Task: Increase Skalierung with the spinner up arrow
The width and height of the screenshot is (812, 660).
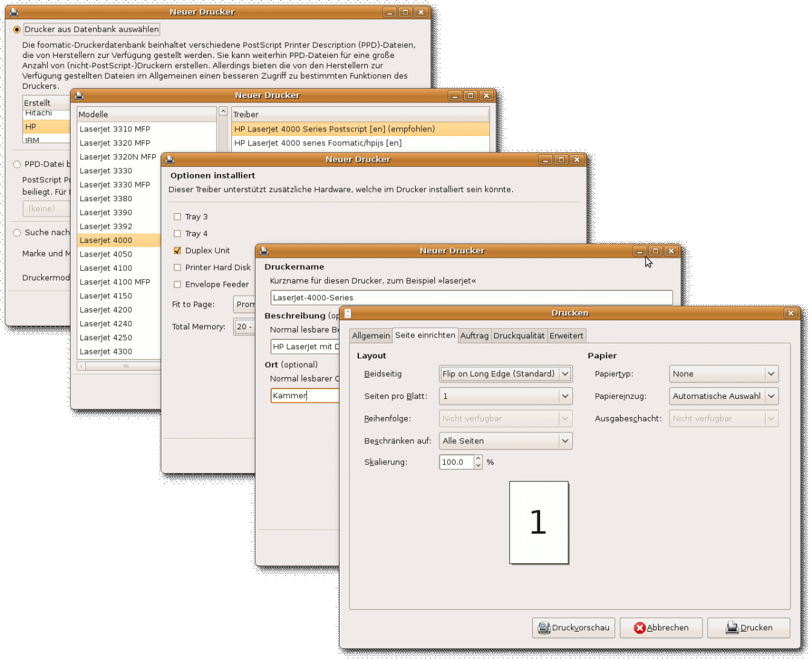Action: [478, 459]
